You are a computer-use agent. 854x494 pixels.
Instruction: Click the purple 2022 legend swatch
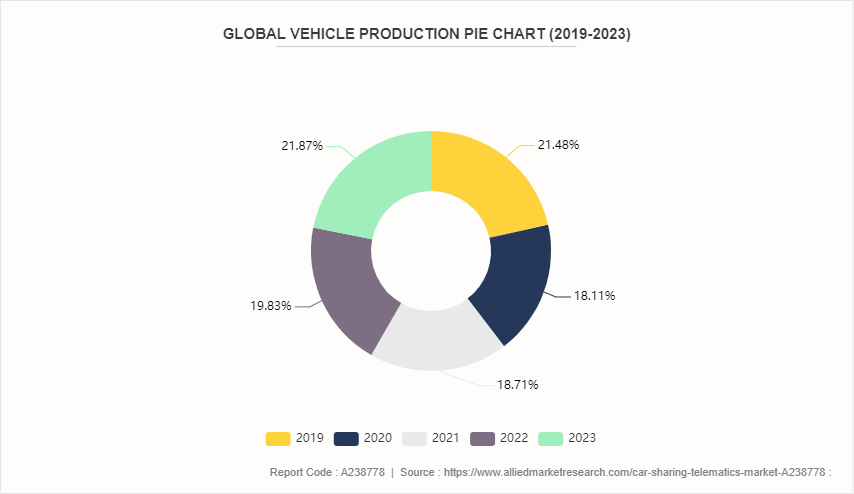(483, 438)
